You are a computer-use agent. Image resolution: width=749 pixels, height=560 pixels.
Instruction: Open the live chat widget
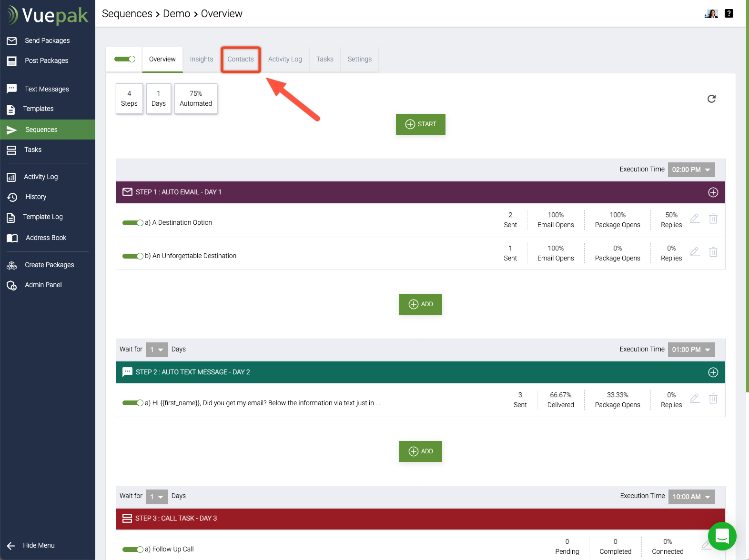point(722,536)
